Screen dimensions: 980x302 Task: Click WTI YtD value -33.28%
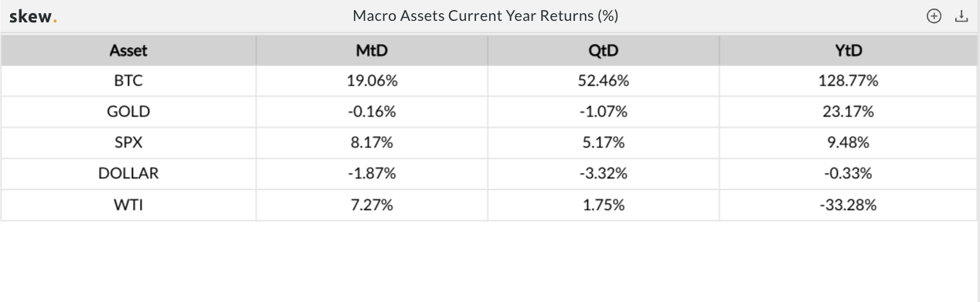848,205
